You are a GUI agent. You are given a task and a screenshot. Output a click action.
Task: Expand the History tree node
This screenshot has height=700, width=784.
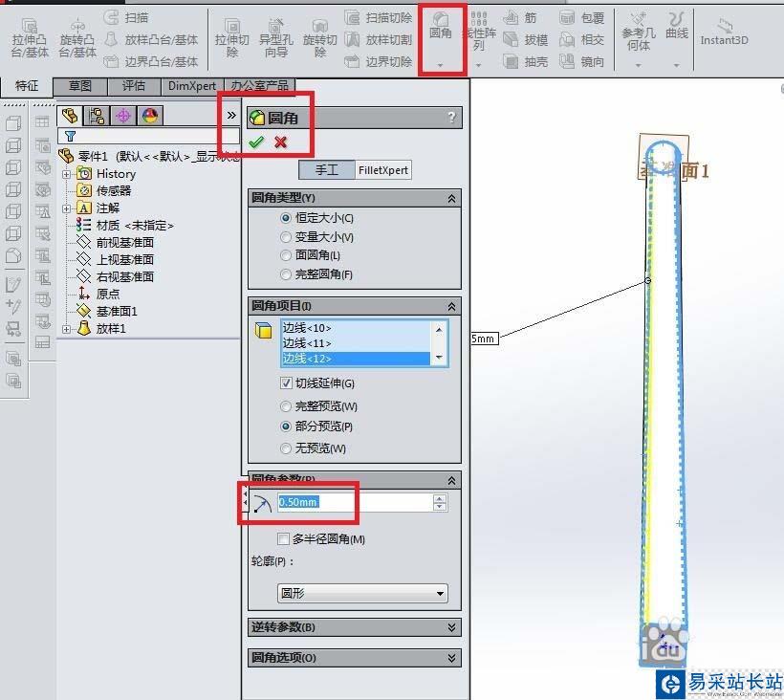(x=67, y=174)
